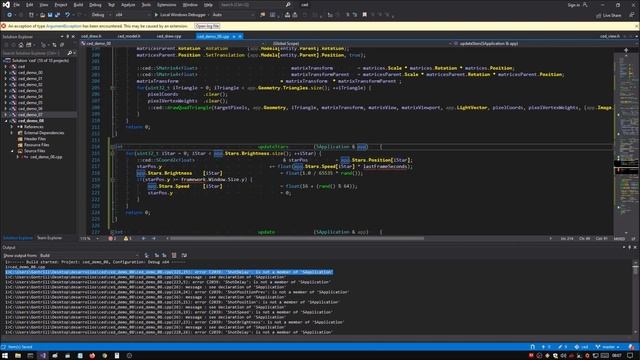Click the Save icon in the toolbar
The width and height of the screenshot is (640, 360).
click(50, 15)
